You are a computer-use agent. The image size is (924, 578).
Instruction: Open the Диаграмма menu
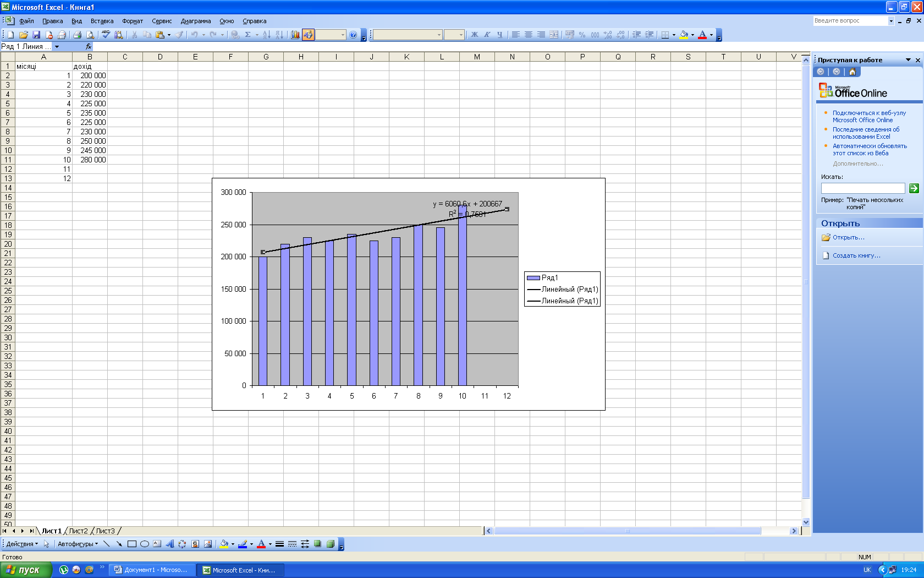pyautogui.click(x=196, y=21)
